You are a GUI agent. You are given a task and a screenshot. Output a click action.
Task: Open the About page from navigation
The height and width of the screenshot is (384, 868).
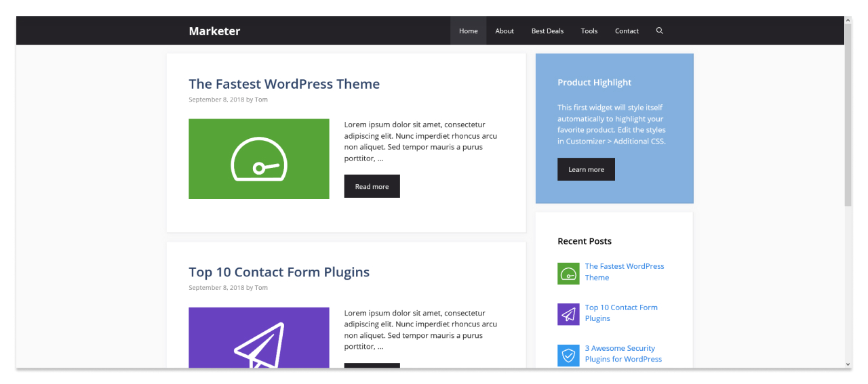point(504,30)
